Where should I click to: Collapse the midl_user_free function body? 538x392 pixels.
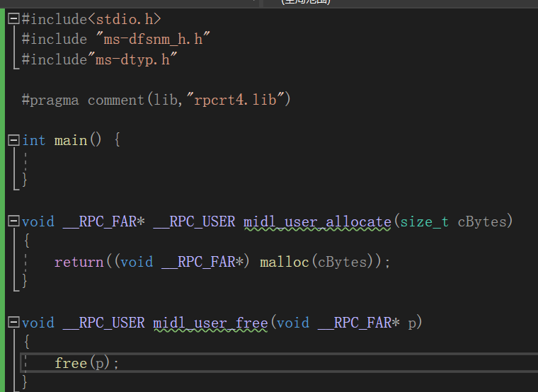[x=13, y=323]
